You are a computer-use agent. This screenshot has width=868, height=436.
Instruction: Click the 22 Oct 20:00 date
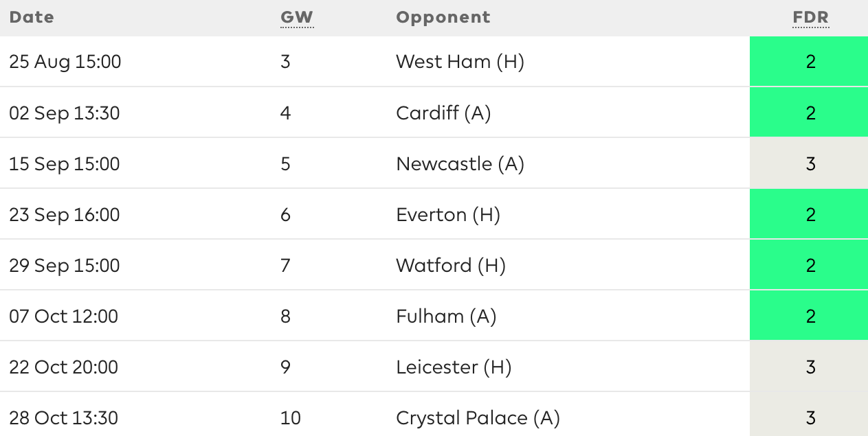point(64,367)
